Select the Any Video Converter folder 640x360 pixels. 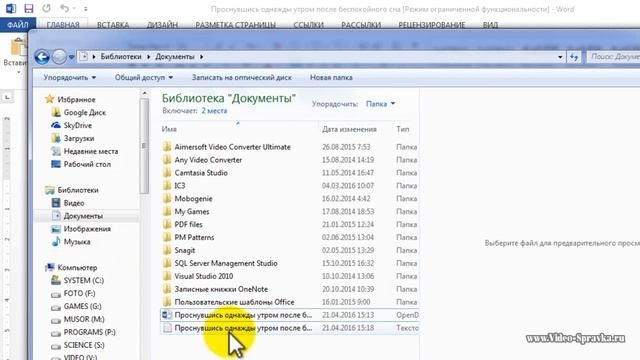coord(208,160)
